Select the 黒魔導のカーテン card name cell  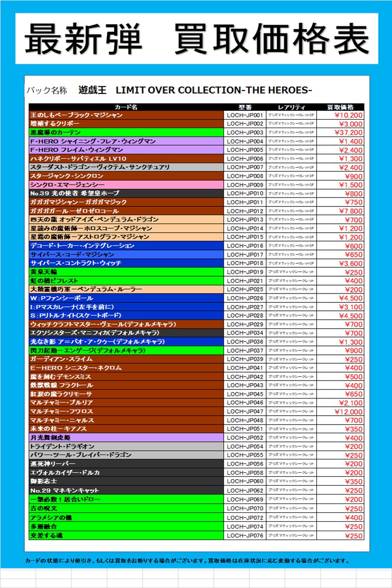[x=126, y=132]
